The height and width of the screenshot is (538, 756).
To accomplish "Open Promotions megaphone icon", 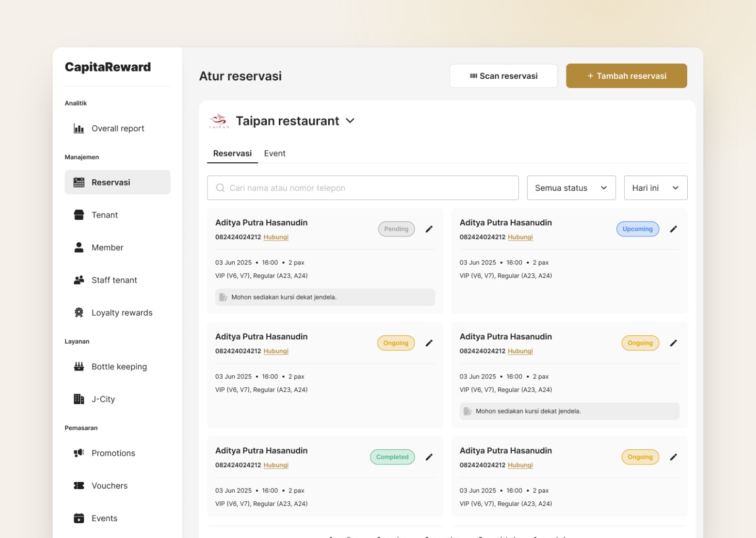I will (79, 453).
